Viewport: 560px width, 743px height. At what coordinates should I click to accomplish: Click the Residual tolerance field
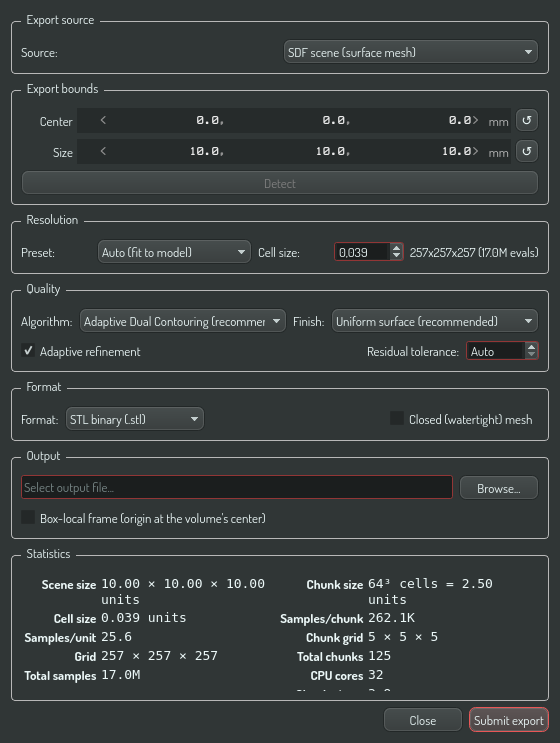pyautogui.click(x=496, y=351)
